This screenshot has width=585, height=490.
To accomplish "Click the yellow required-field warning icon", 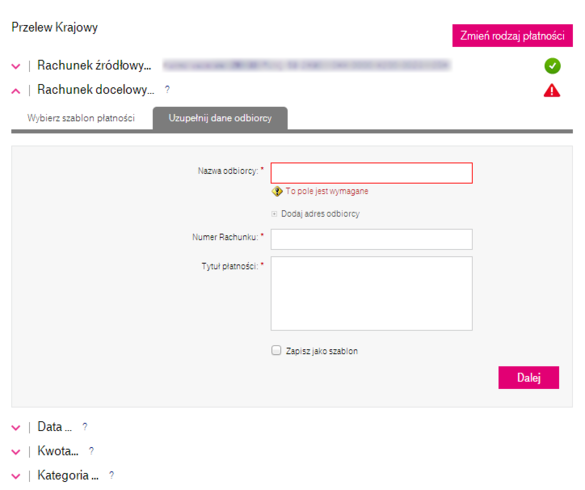I will coord(277,191).
